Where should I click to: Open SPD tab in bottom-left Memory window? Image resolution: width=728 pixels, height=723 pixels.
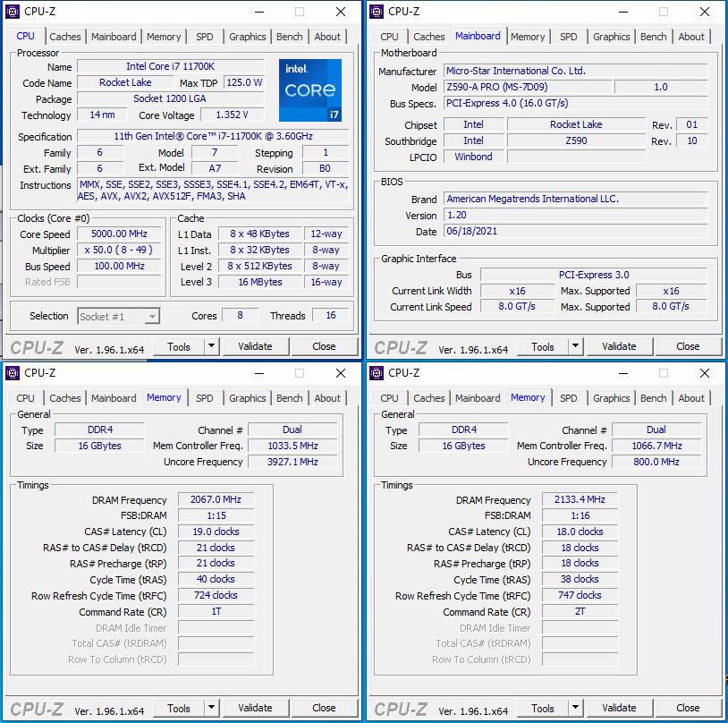[204, 398]
